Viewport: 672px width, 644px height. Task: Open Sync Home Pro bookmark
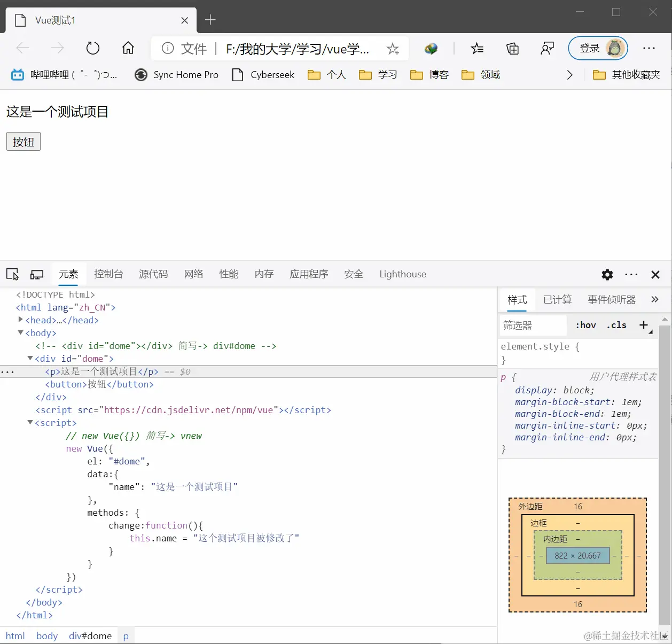pos(177,75)
